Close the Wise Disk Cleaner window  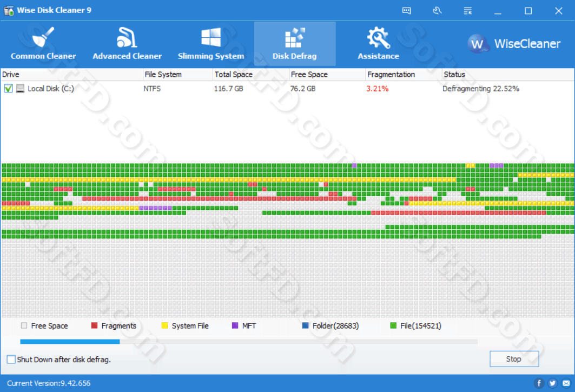(558, 11)
